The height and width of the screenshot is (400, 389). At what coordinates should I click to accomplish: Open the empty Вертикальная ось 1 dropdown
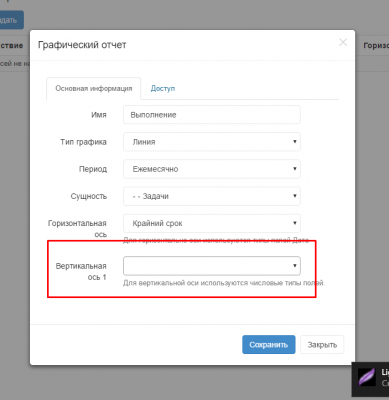[212, 266]
